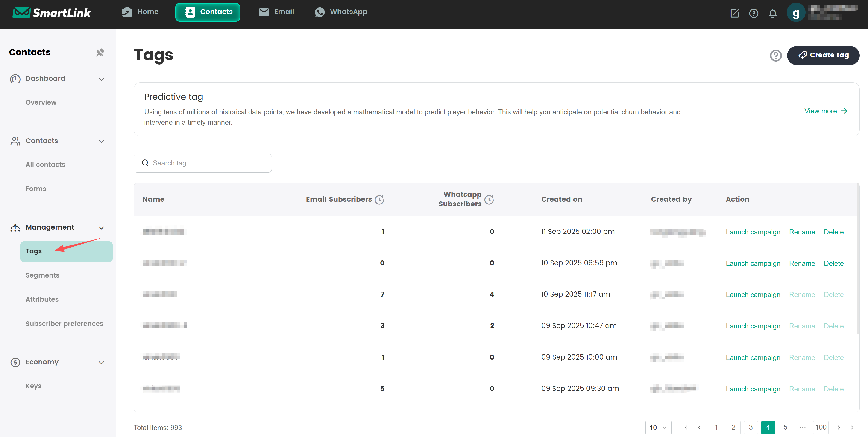Collapse the Economy section
This screenshot has height=437, width=868.
101,363
